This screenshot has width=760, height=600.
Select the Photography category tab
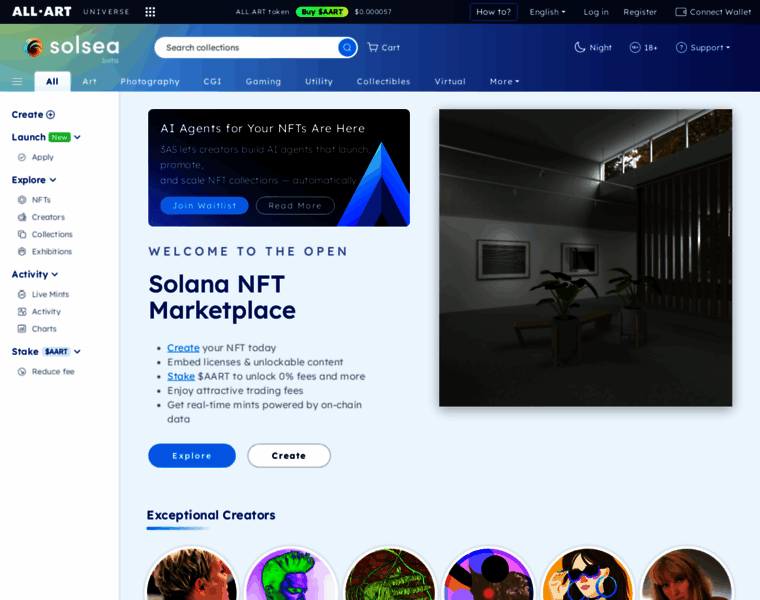pos(150,81)
